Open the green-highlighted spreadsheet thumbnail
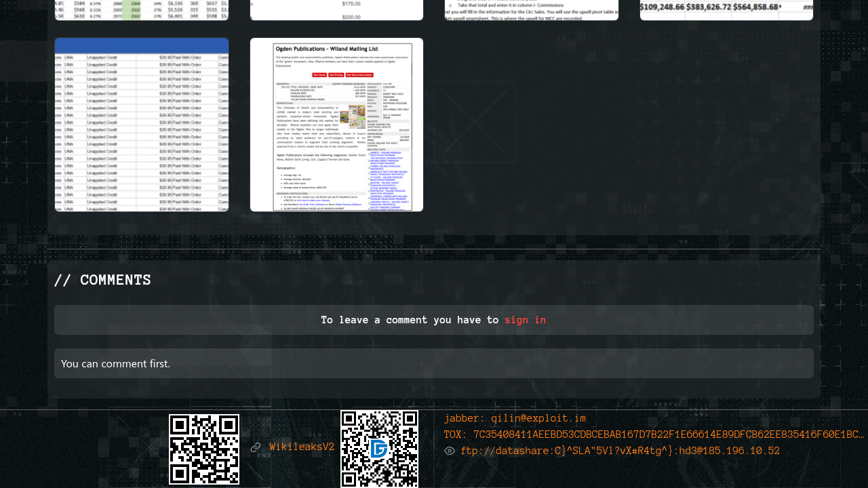The image size is (868, 488). click(x=142, y=10)
